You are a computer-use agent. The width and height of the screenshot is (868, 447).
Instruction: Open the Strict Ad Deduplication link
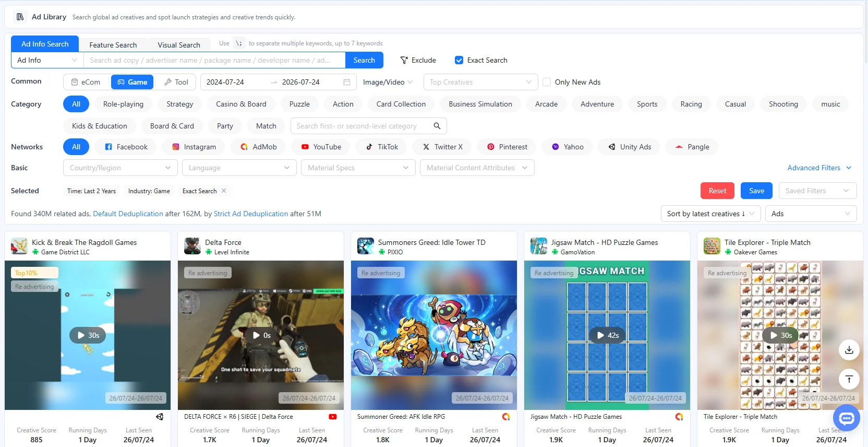(251, 214)
